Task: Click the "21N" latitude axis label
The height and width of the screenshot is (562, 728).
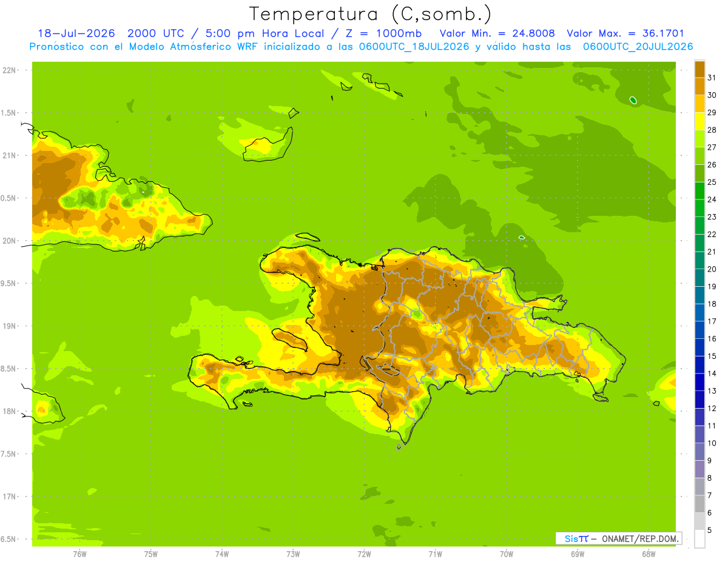Action: click(x=9, y=156)
